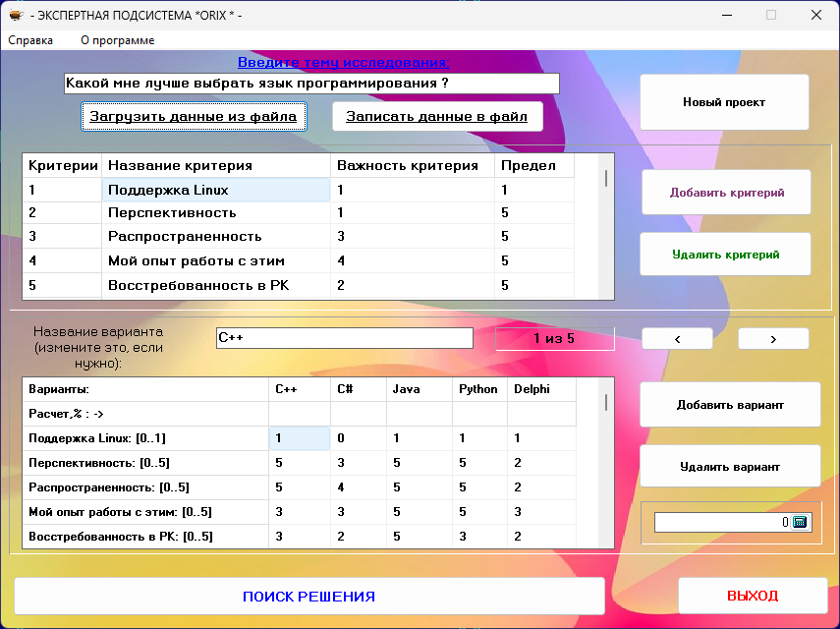Start a Новый проект

pos(724,102)
